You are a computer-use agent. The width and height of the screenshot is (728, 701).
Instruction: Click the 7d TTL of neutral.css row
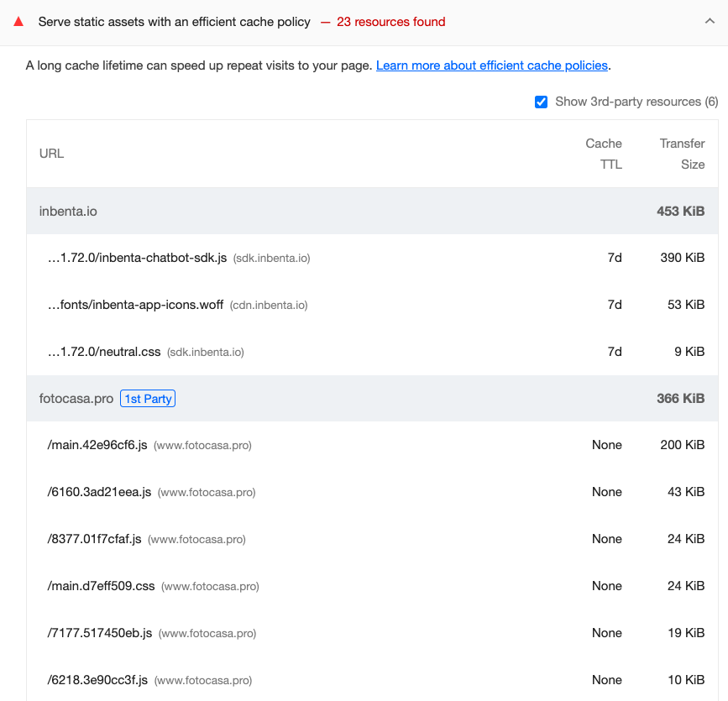pos(615,352)
